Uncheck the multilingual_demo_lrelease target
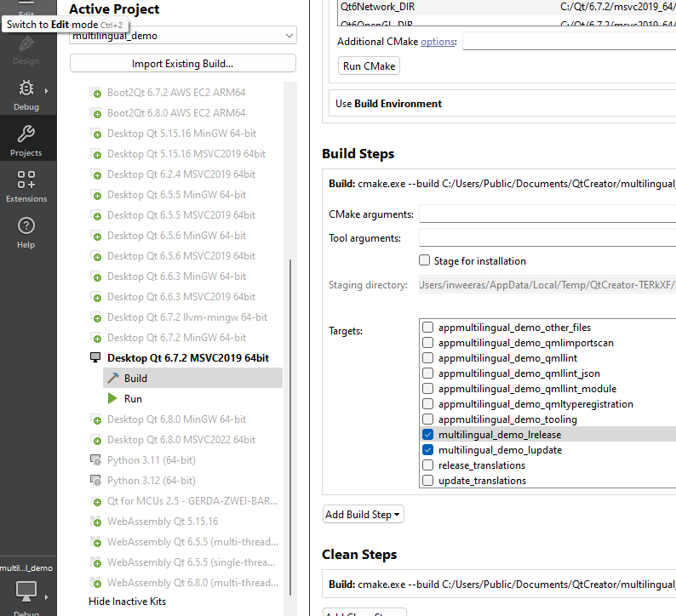Viewport: 676px width, 616px height. pos(428,435)
